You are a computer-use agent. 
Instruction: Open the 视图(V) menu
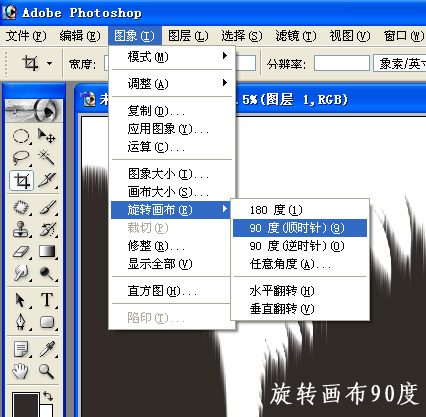click(350, 36)
